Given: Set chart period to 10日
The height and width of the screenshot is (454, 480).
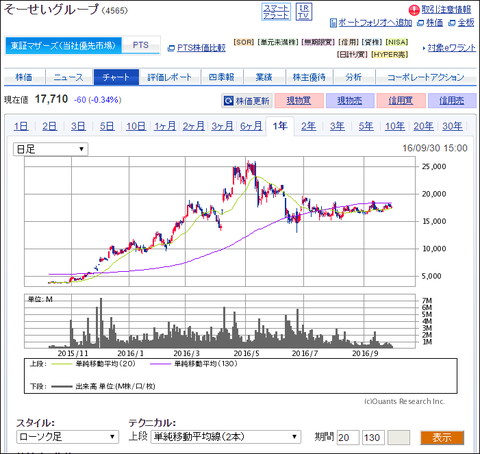Looking at the screenshot, I should [136, 126].
